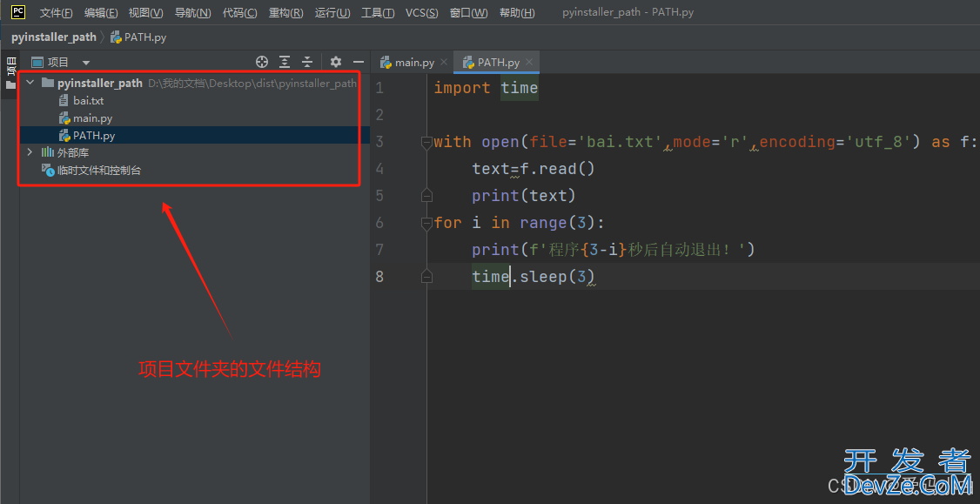
Task: Click pyinstaller_path breadcrumb in navigation bar
Action: tap(54, 37)
